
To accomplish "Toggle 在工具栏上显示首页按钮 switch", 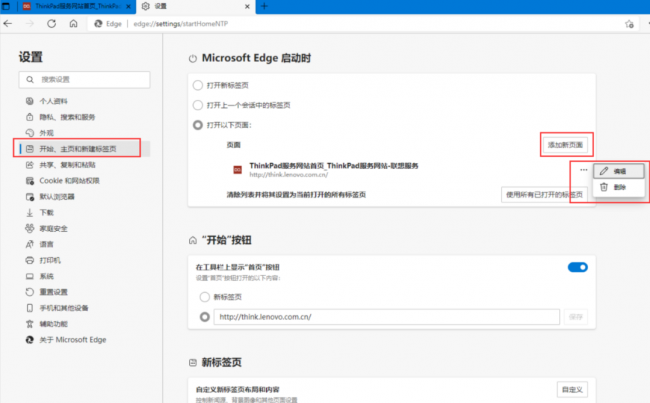I will click(x=577, y=267).
